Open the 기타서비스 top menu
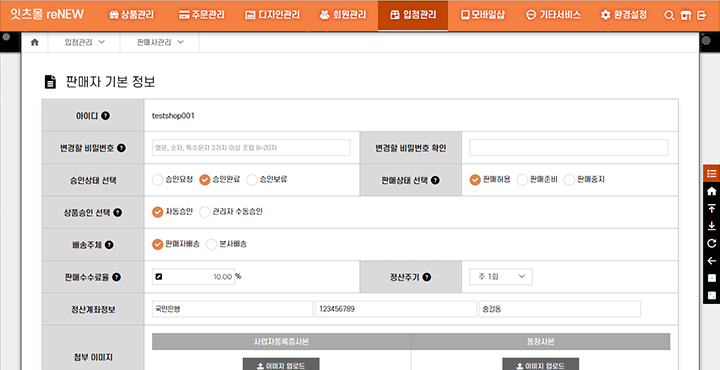This screenshot has height=370, width=720. click(553, 15)
